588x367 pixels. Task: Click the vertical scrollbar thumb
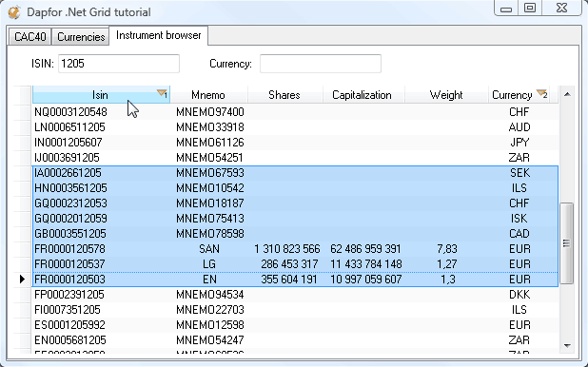click(x=567, y=243)
